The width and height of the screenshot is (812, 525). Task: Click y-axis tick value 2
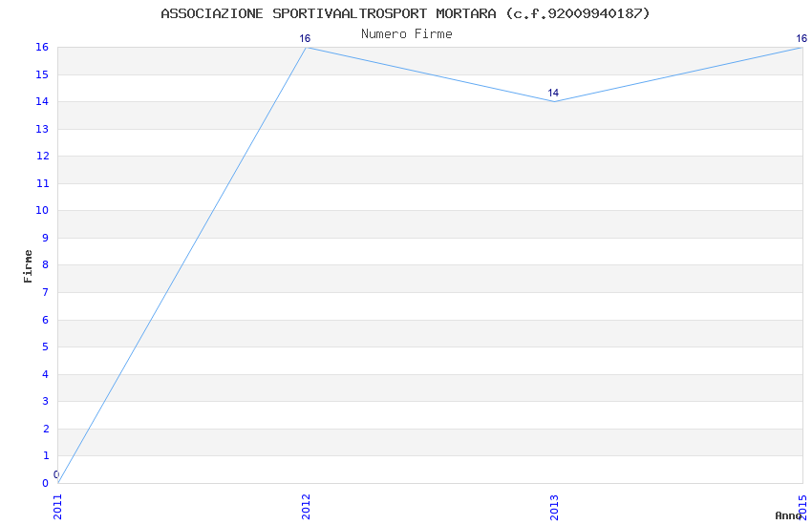point(46,429)
